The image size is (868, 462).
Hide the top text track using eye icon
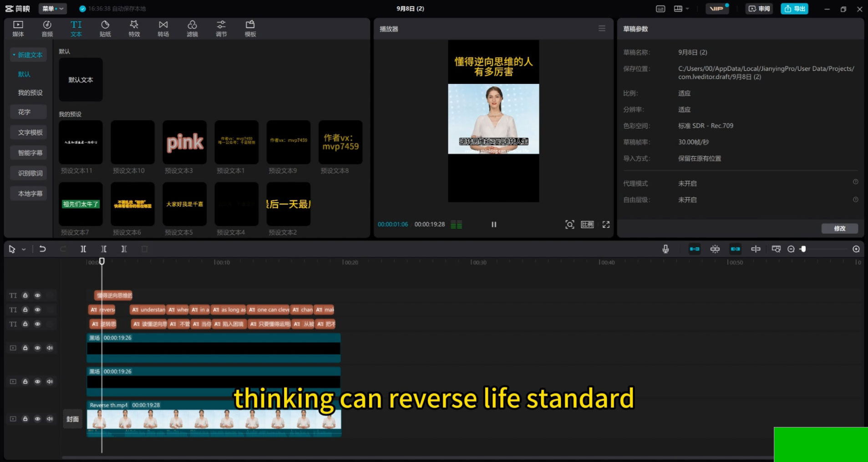point(38,295)
